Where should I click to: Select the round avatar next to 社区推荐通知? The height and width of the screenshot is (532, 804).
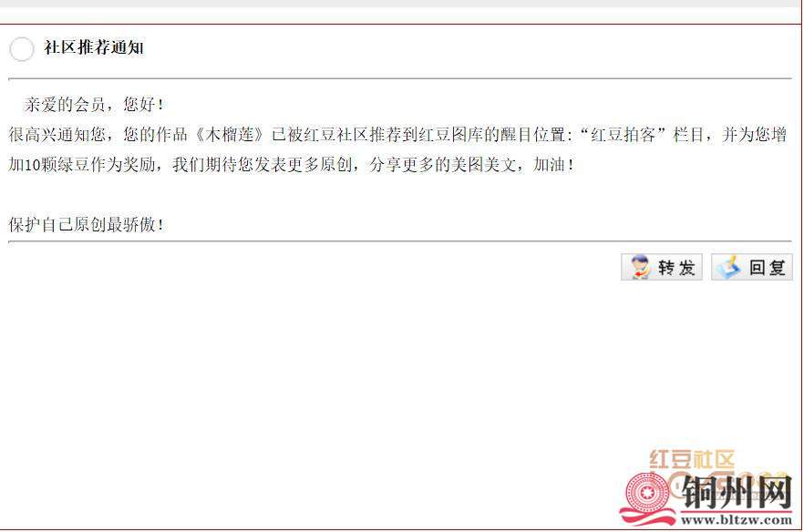(22, 48)
